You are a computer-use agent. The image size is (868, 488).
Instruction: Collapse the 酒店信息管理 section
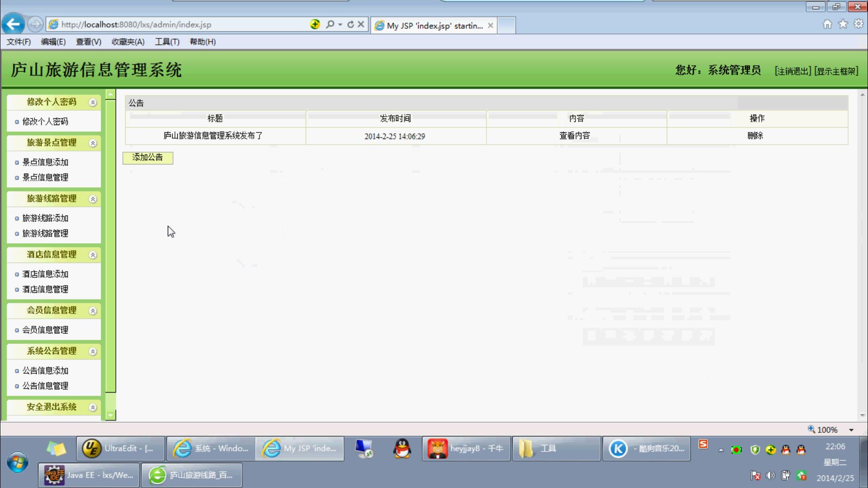[93, 255]
